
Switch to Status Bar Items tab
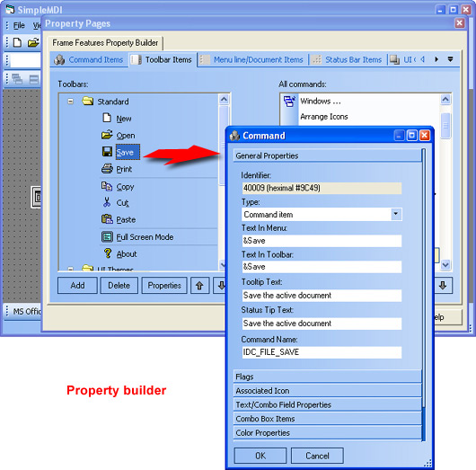click(348, 59)
